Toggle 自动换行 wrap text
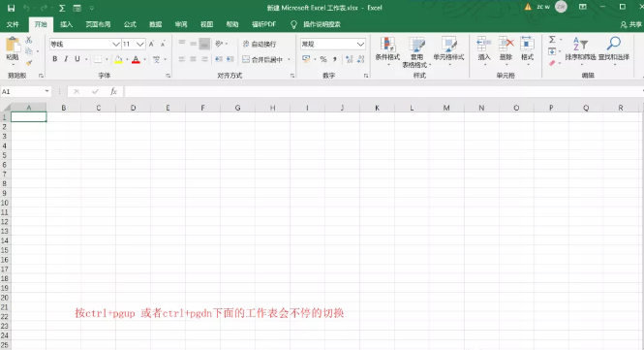644x350 pixels. (x=260, y=44)
